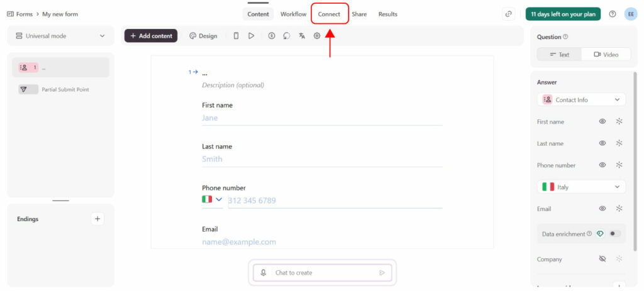Click the Chat to create input
The width and height of the screenshot is (644, 291).
pos(323,273)
